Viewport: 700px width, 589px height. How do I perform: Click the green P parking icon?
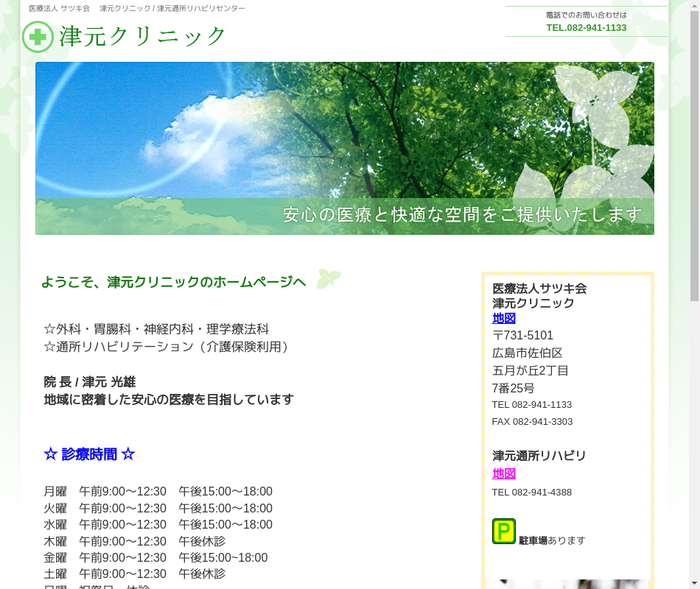(x=504, y=532)
